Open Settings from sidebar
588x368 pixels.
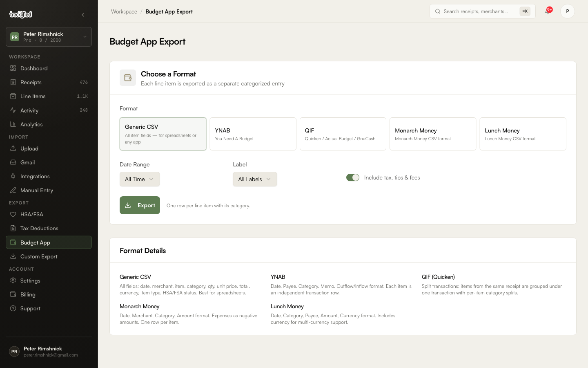click(49, 280)
